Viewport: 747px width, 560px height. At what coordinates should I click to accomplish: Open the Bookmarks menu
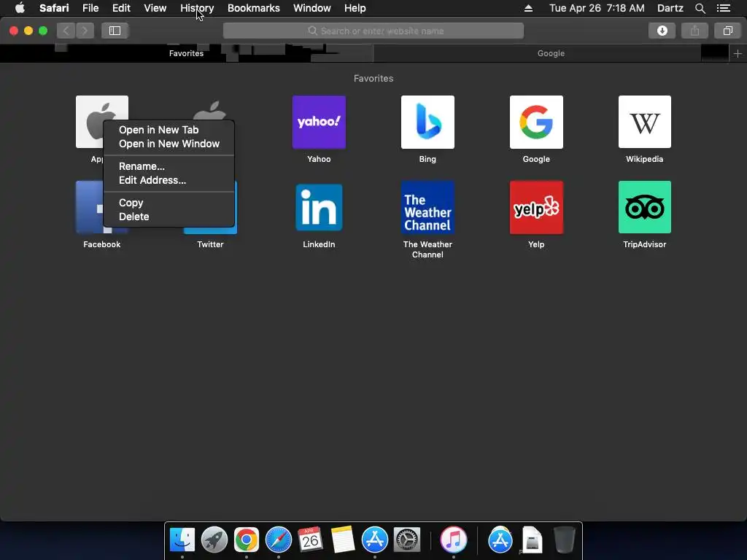[253, 8]
